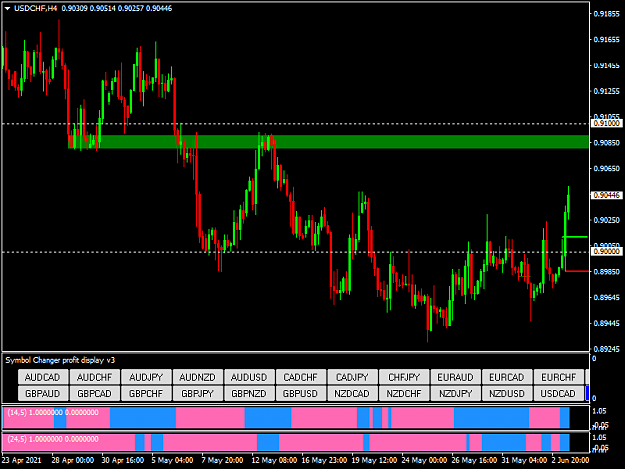This screenshot has width=625, height=469.
Task: Open AUDUSD via symbol changer
Action: coord(249,377)
